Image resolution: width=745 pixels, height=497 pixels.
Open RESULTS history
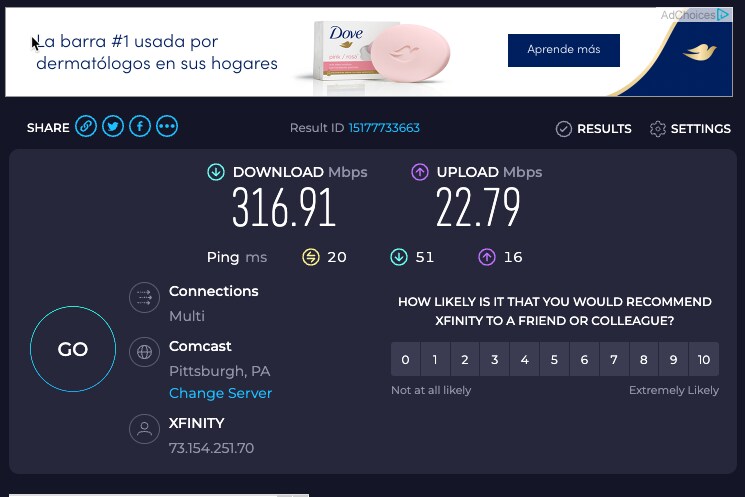[593, 129]
